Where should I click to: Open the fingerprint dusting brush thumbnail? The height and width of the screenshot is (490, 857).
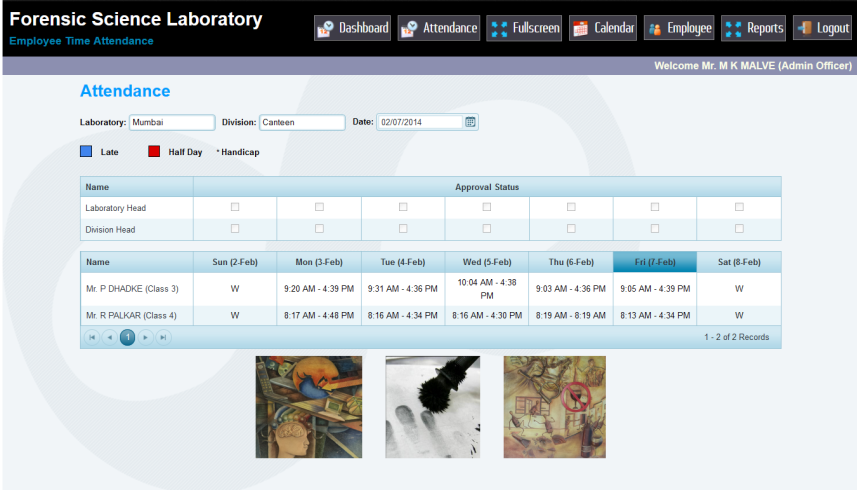pos(432,407)
